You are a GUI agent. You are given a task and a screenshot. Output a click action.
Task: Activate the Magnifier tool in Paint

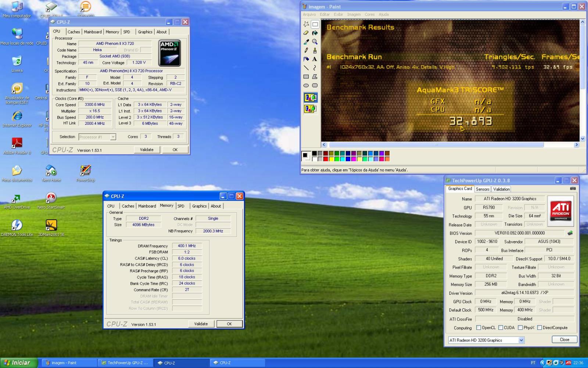315,42
